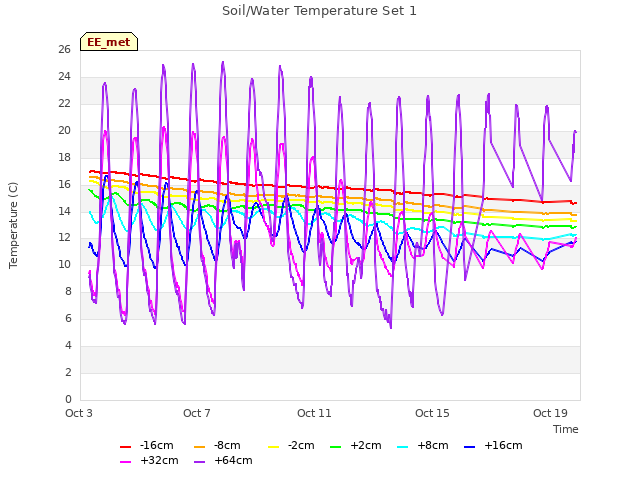The width and height of the screenshot is (640, 480).
Task: Click the orange -8cm legend swatch
Action: point(200,447)
